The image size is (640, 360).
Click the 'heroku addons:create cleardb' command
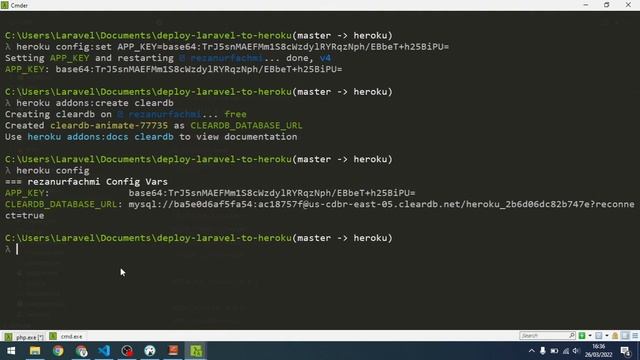coord(95,103)
